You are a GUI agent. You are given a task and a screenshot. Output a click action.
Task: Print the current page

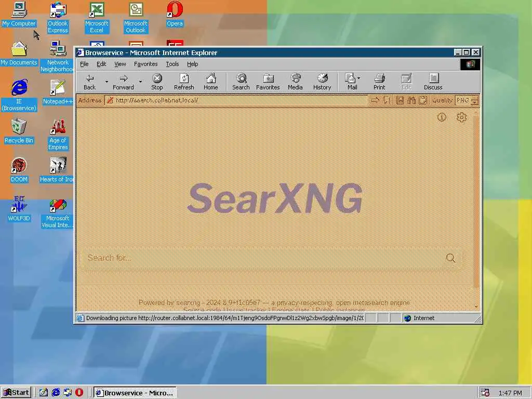tap(379, 82)
